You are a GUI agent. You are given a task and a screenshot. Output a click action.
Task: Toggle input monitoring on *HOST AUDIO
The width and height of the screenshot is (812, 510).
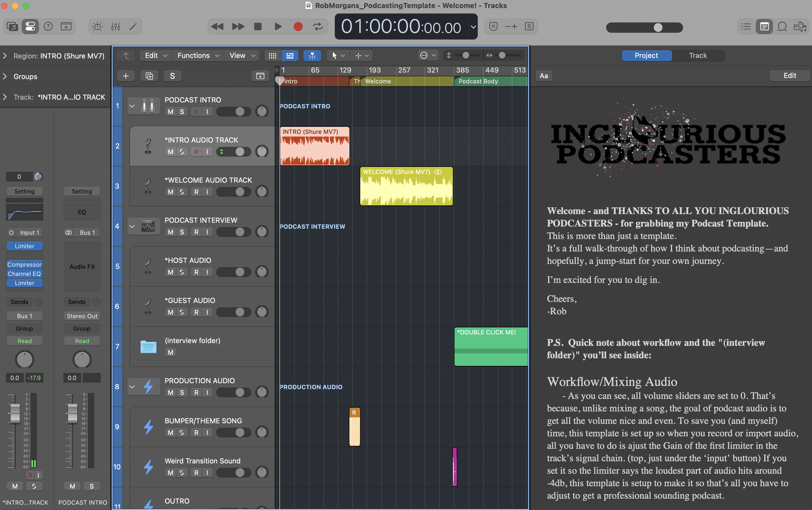pos(207,272)
